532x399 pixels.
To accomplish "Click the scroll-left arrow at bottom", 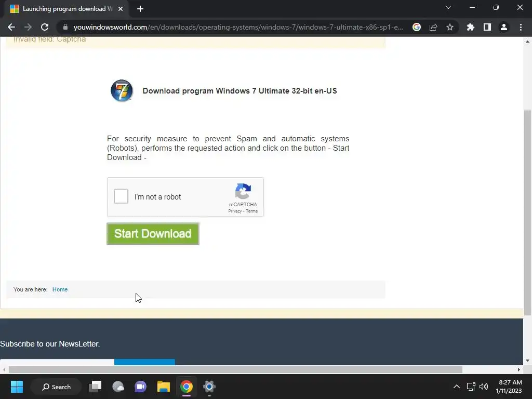I will (x=4, y=369).
